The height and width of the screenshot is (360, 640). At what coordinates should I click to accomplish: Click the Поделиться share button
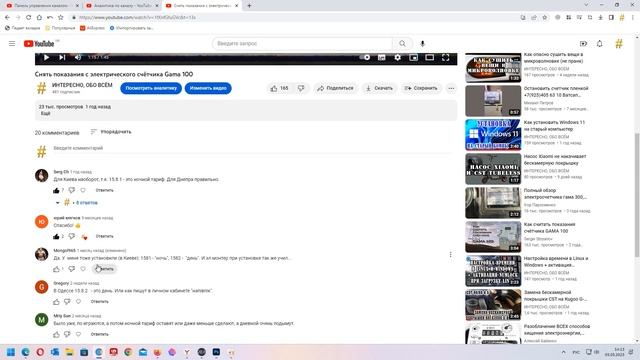[335, 88]
